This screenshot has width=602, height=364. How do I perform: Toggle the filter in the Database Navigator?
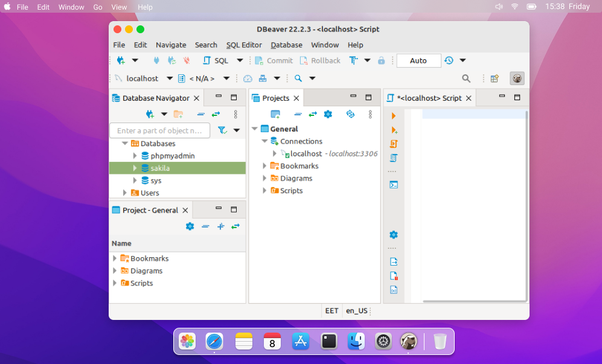(x=222, y=130)
